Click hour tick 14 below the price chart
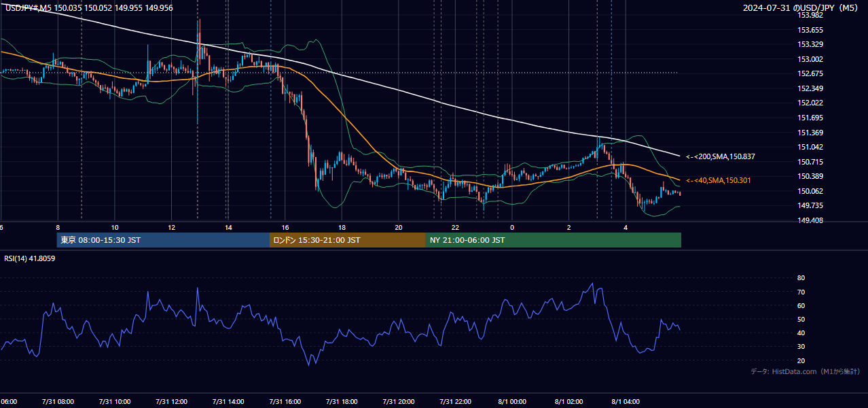The height and width of the screenshot is (408, 868). [228, 227]
